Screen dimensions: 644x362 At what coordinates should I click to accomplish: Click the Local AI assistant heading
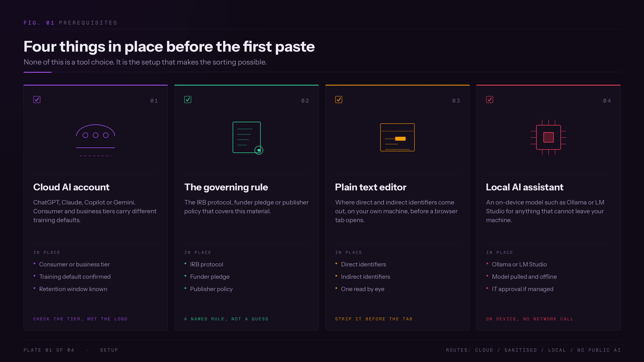pos(525,187)
